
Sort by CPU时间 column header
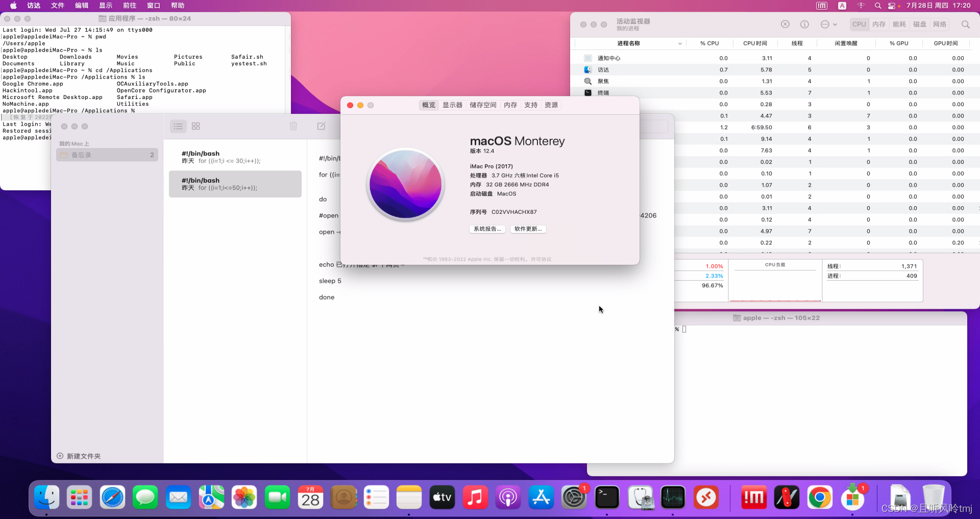point(755,43)
